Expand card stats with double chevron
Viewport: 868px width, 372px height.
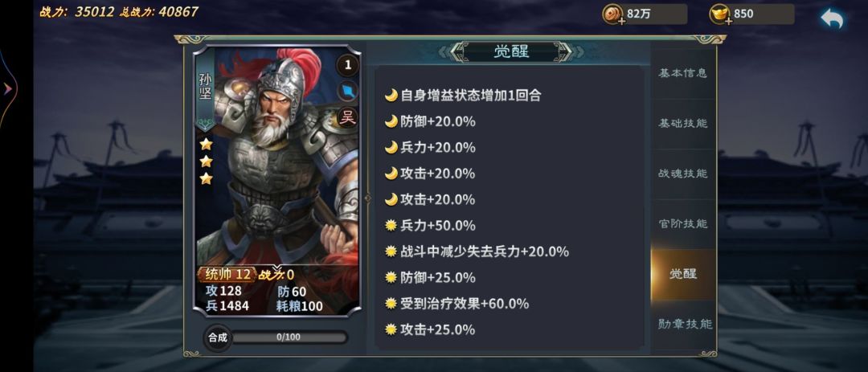[x=276, y=268]
